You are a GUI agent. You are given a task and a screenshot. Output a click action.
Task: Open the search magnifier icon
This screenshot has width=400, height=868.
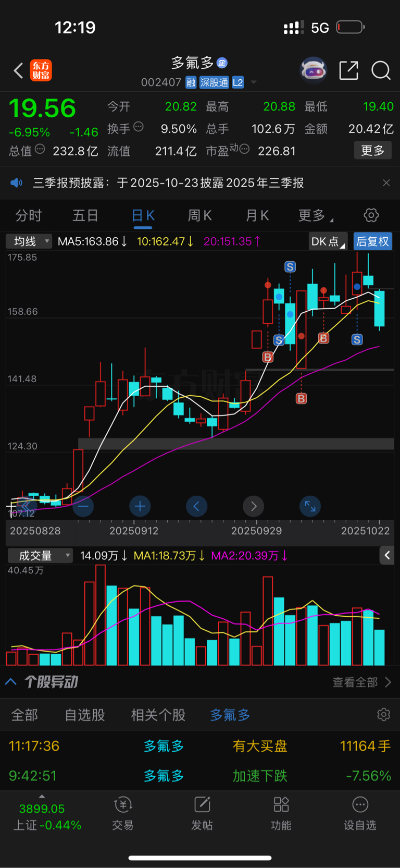381,70
